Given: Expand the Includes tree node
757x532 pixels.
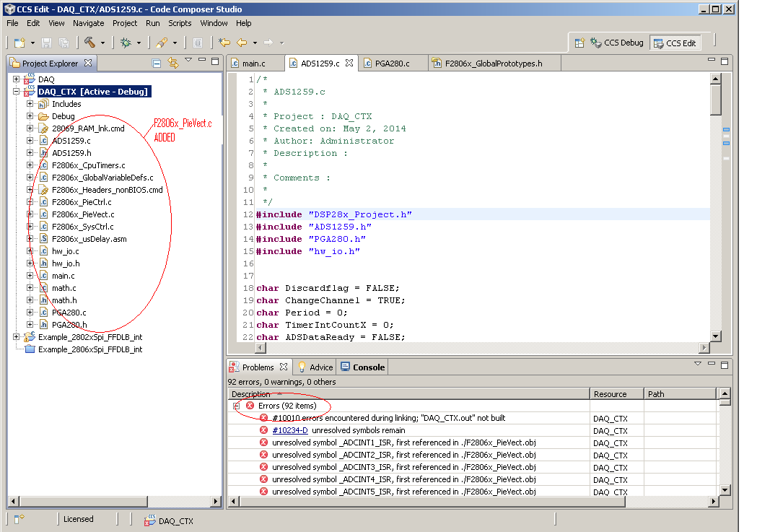Looking at the screenshot, I should tap(30, 104).
